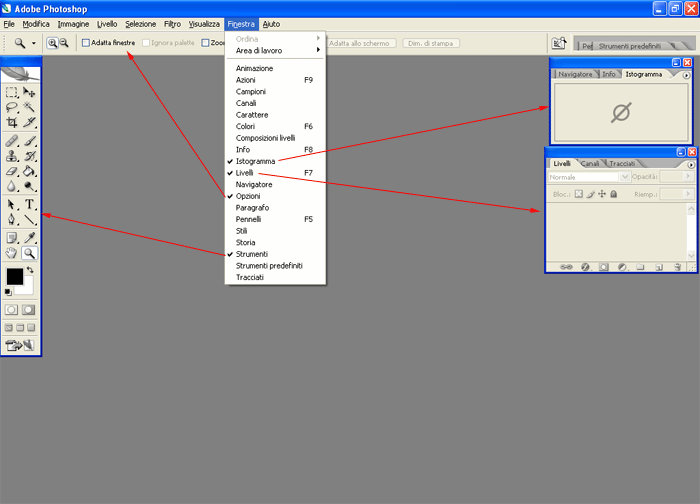The image size is (700, 504).
Task: Select the Crop tool
Action: (12, 122)
